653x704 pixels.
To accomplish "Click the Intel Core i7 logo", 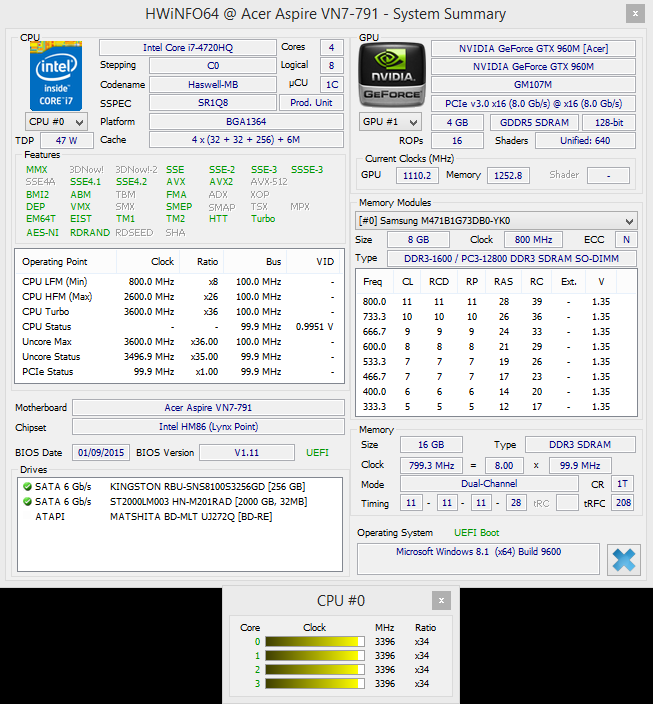I will [x=56, y=75].
